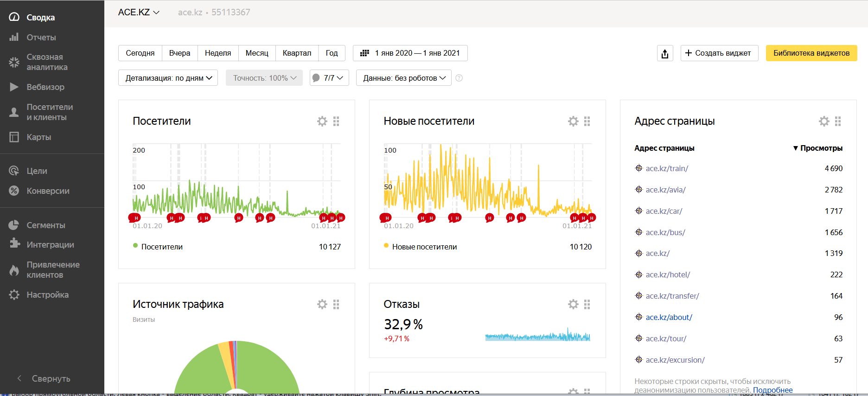Select the Квартал period tab

pos(297,53)
